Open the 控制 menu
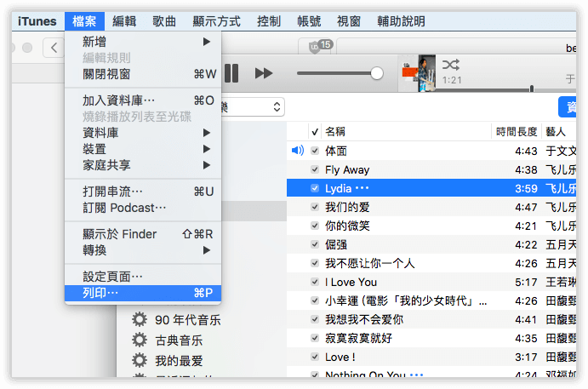The width and height of the screenshot is (588, 389). click(269, 21)
